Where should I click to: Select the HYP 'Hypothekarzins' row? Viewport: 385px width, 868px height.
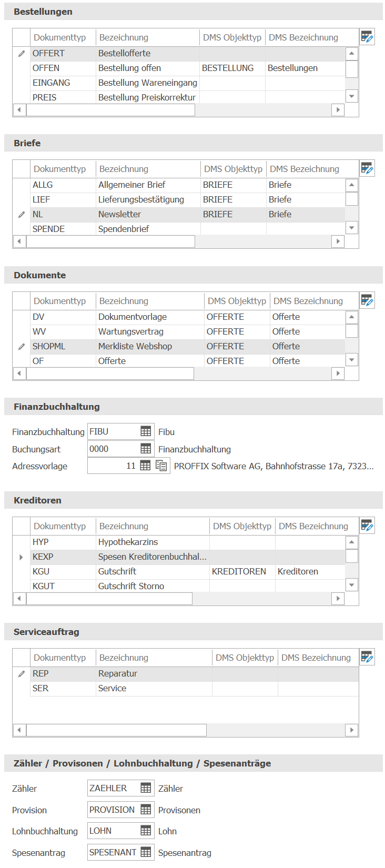(x=188, y=542)
